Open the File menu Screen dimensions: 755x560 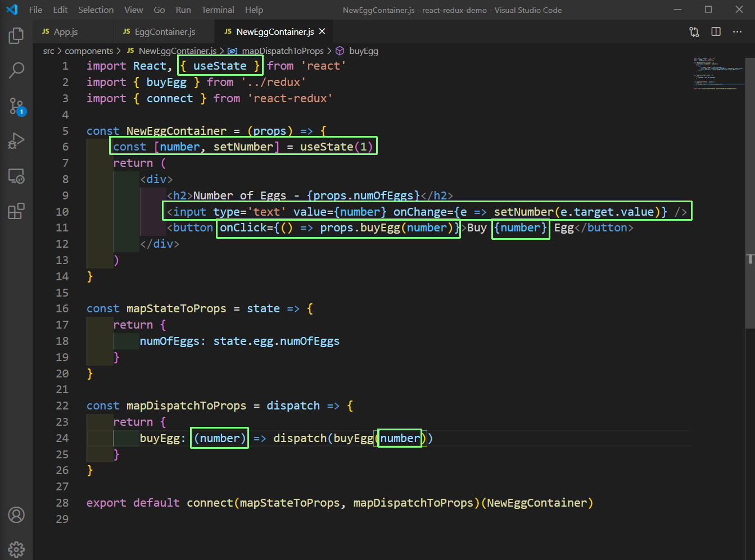tap(35, 10)
